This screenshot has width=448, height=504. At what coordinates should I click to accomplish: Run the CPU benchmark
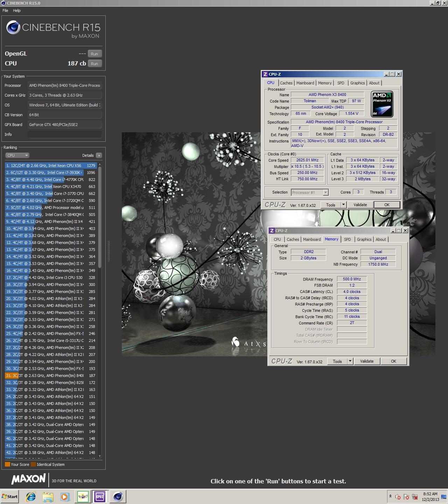(x=94, y=64)
